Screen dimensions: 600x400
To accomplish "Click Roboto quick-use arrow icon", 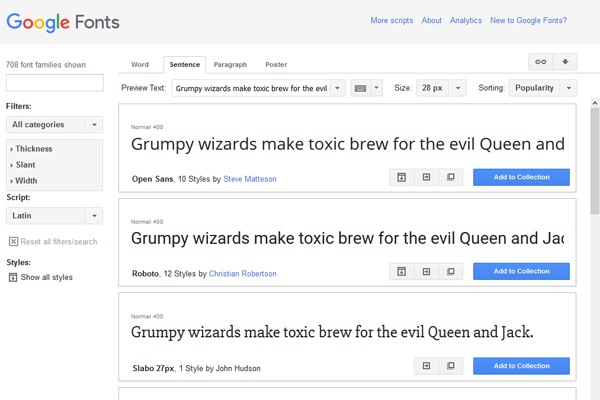I will point(426,271).
